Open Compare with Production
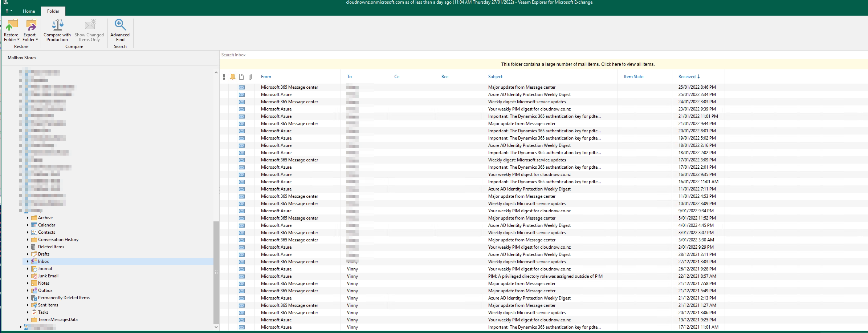The width and height of the screenshot is (868, 333). 57,30
